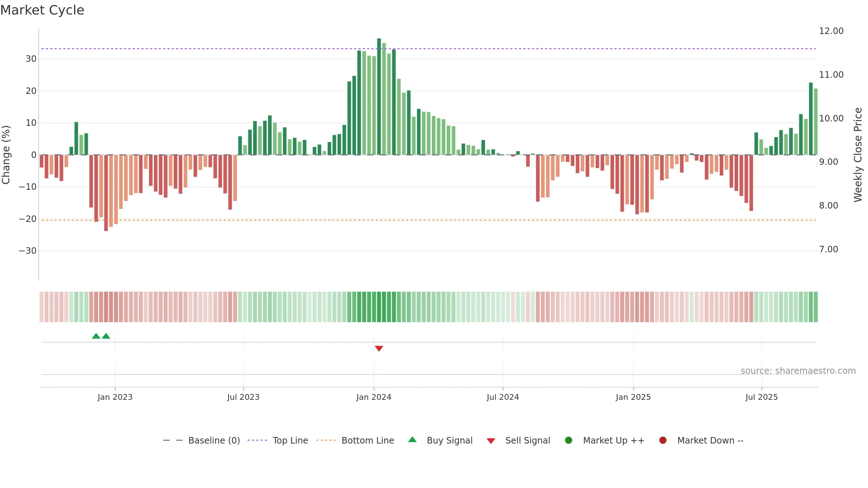This screenshot has width=868, height=488.
Task: Click the −30 change axis label
Action: click(x=28, y=251)
